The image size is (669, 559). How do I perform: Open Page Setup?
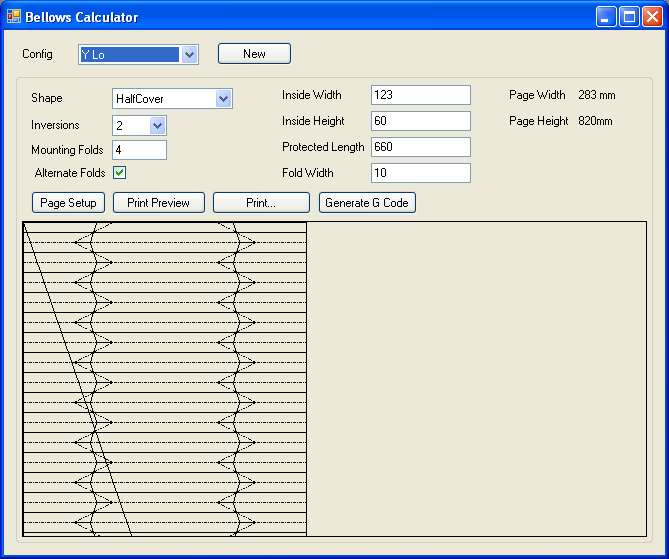click(x=68, y=203)
